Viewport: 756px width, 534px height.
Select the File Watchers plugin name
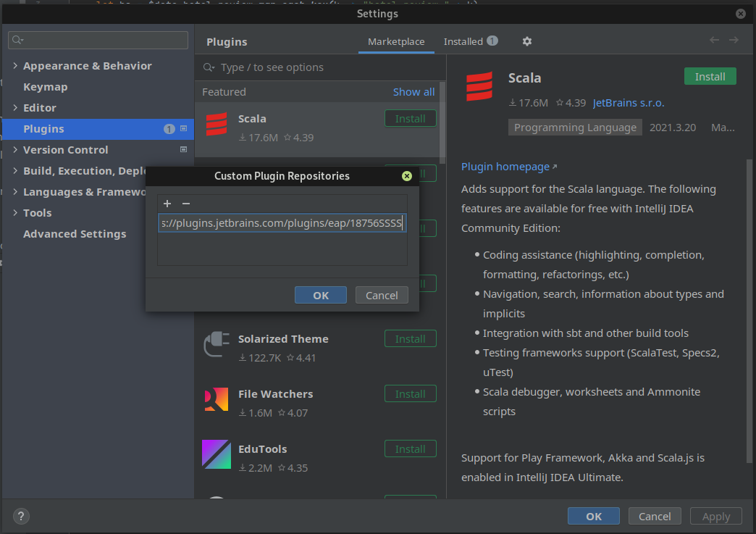275,393
